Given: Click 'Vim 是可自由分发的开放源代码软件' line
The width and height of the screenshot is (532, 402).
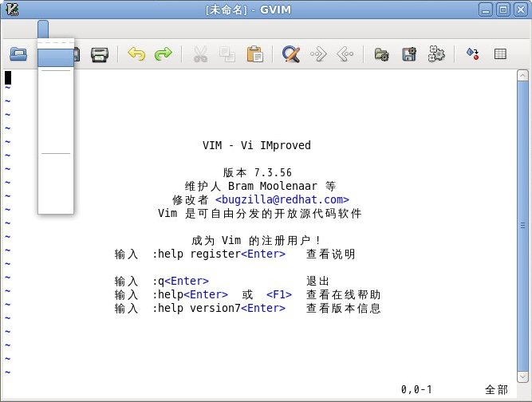Looking at the screenshot, I should point(259,214).
